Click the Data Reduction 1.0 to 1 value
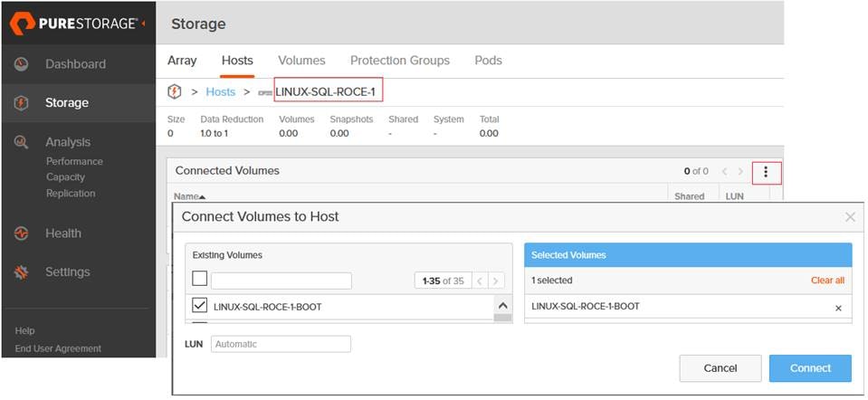Image resolution: width=868 pixels, height=400 pixels. point(214,133)
